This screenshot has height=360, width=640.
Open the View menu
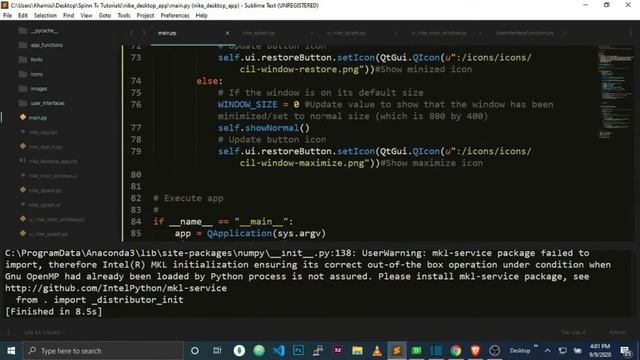tap(86, 16)
